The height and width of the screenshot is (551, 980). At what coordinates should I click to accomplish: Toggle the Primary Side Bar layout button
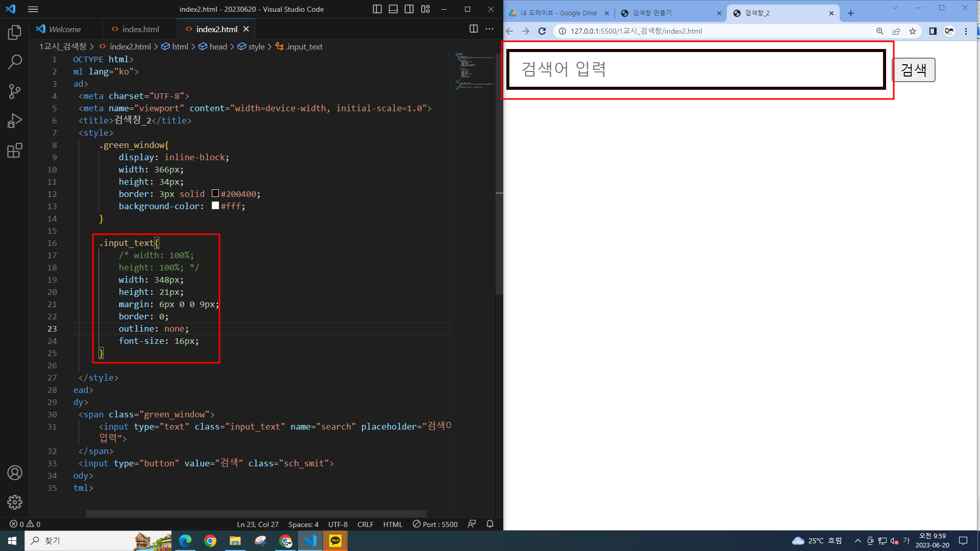point(377,9)
